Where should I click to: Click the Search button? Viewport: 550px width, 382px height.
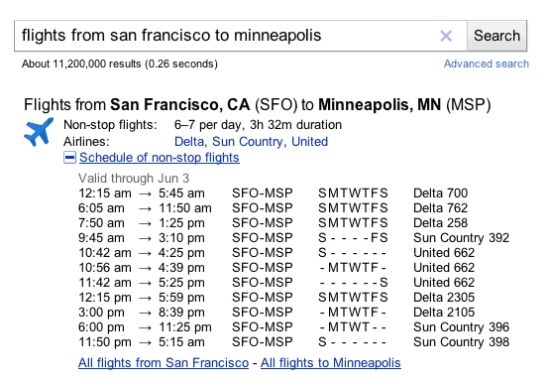coord(497,36)
